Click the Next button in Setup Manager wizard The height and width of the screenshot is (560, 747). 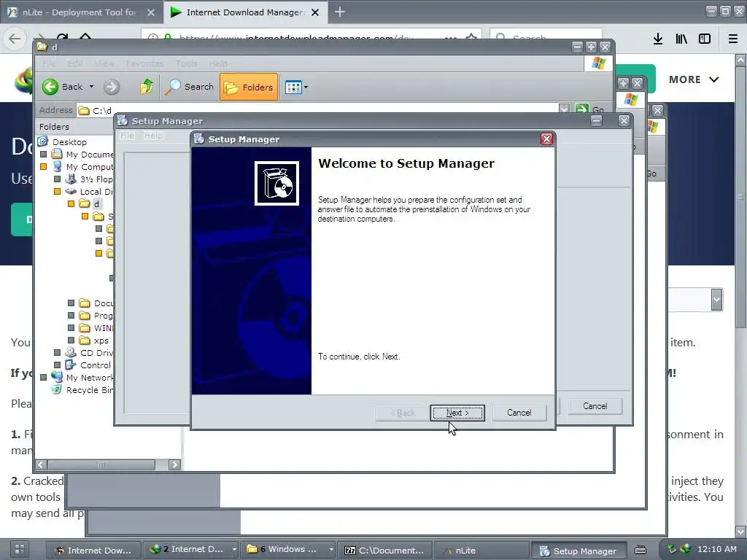click(x=457, y=413)
